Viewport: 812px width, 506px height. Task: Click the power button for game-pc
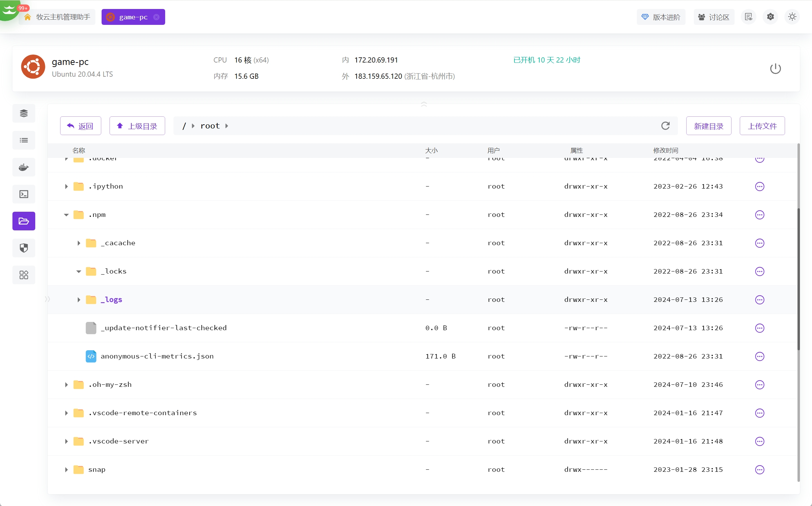775,68
